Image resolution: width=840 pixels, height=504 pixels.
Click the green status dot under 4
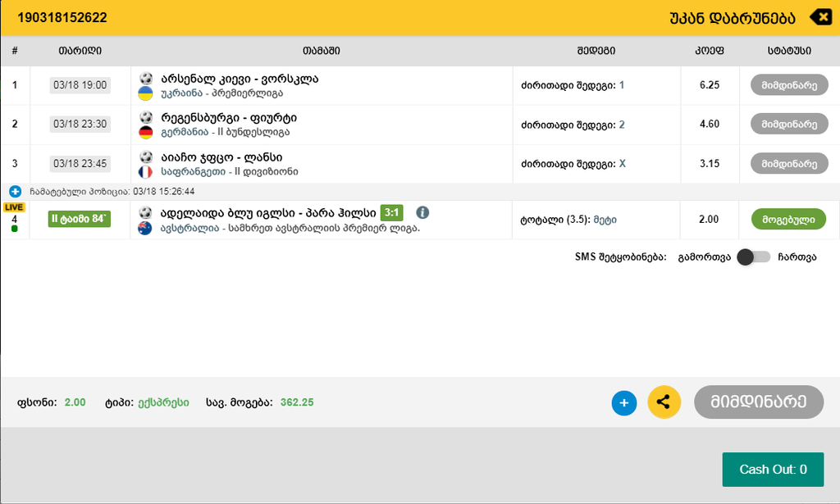(15, 229)
